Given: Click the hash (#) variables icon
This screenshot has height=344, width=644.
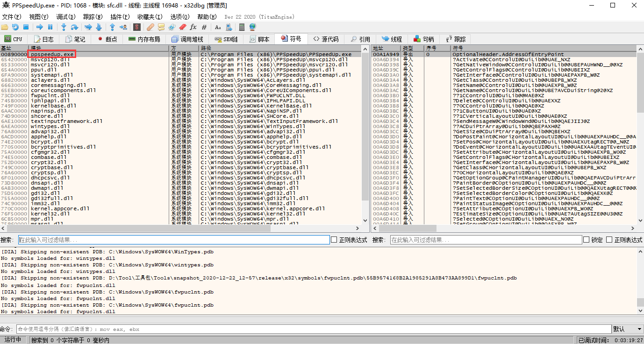Looking at the screenshot, I should point(204,27).
